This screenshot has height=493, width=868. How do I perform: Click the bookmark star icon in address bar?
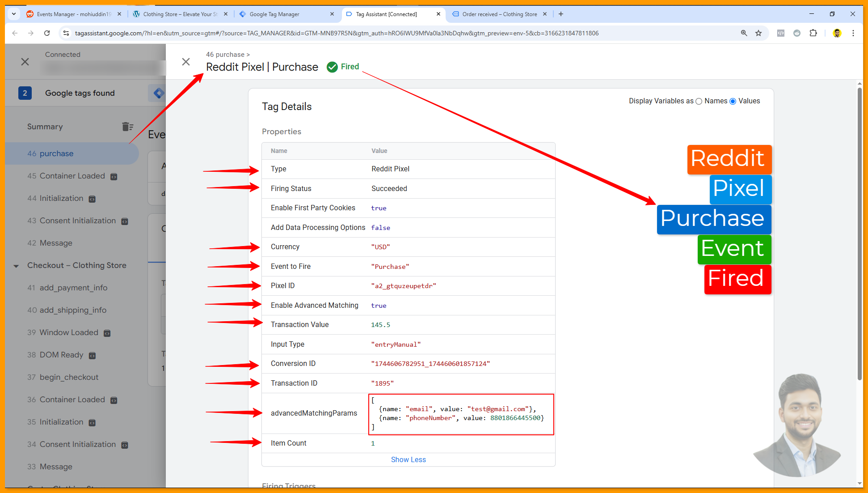click(x=758, y=33)
